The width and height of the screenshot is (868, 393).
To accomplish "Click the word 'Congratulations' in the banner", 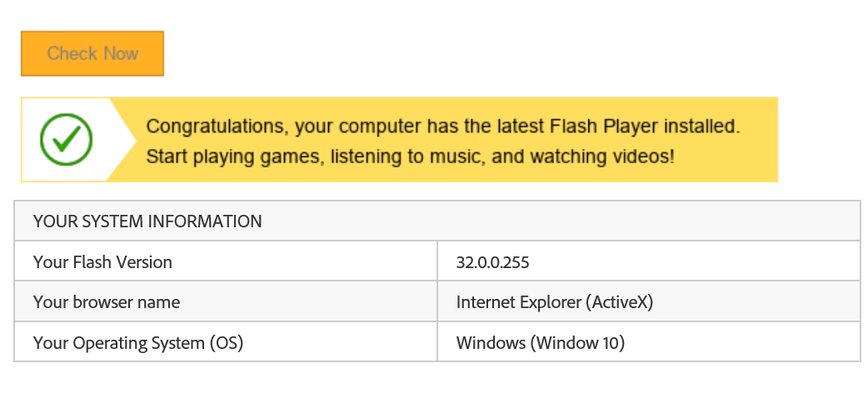I will click(x=217, y=127).
